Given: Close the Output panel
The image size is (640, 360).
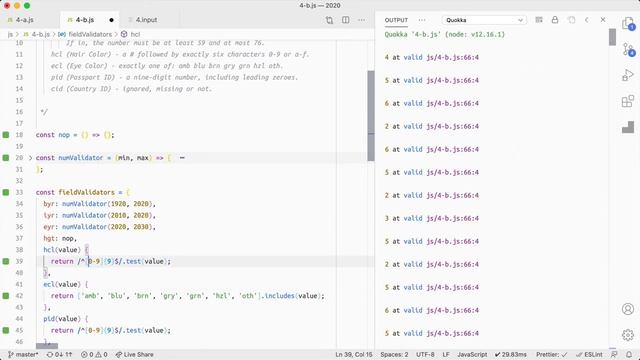Looking at the screenshot, I should [x=603, y=20].
